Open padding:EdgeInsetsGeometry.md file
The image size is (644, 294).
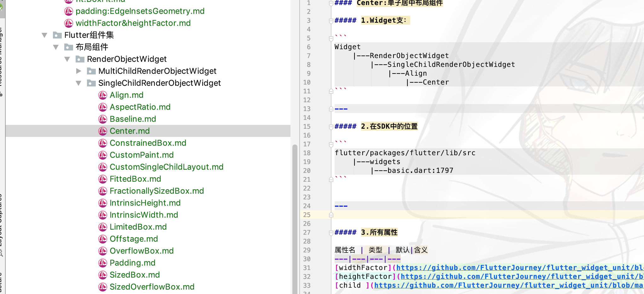tap(140, 11)
